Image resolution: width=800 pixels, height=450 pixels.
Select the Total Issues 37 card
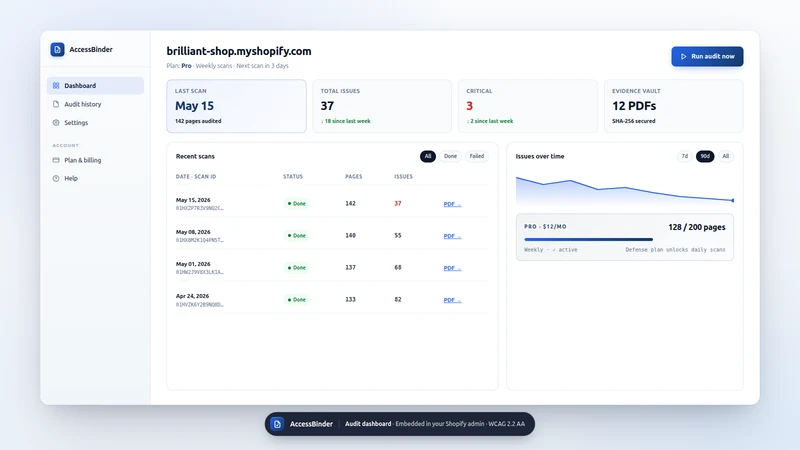[x=382, y=106]
